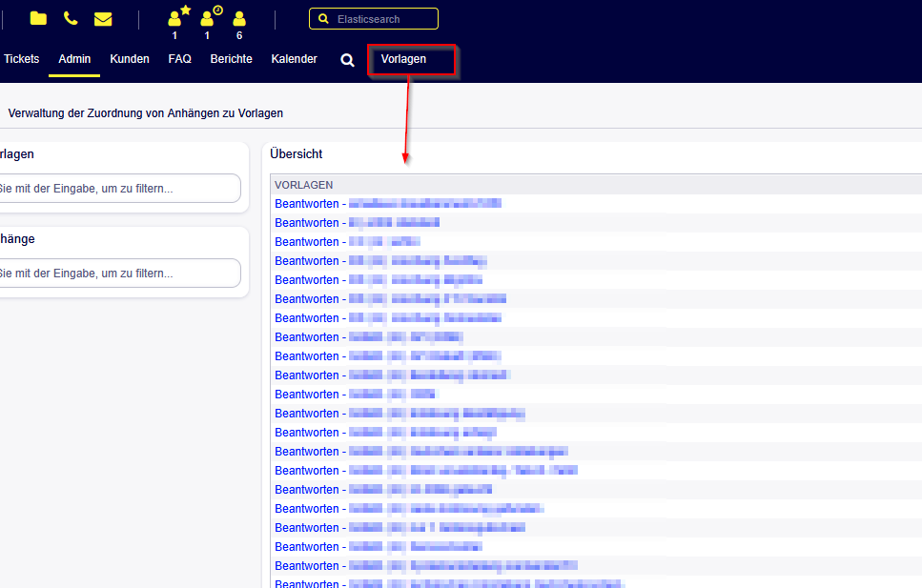Open the Berichte menu
922x588 pixels.
231,59
